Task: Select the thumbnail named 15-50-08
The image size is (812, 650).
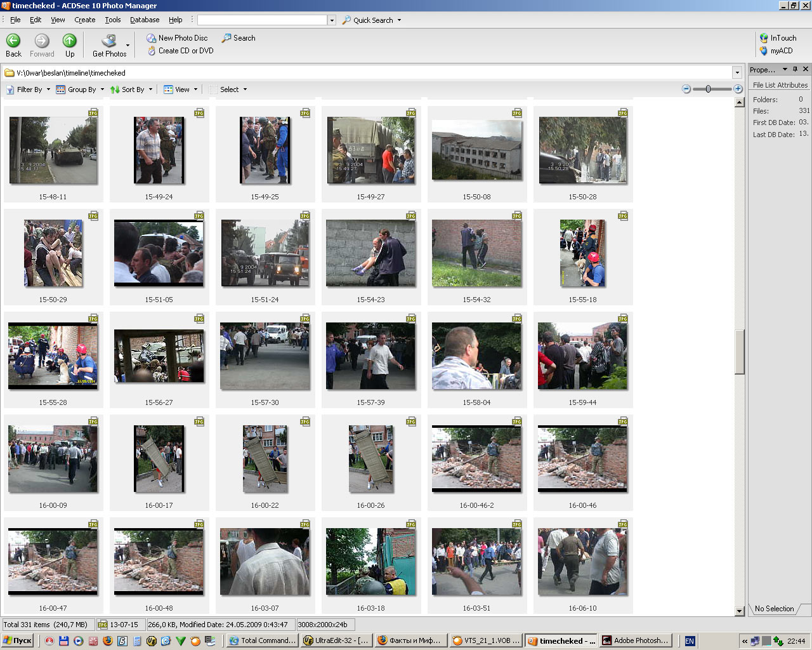Action: point(476,151)
